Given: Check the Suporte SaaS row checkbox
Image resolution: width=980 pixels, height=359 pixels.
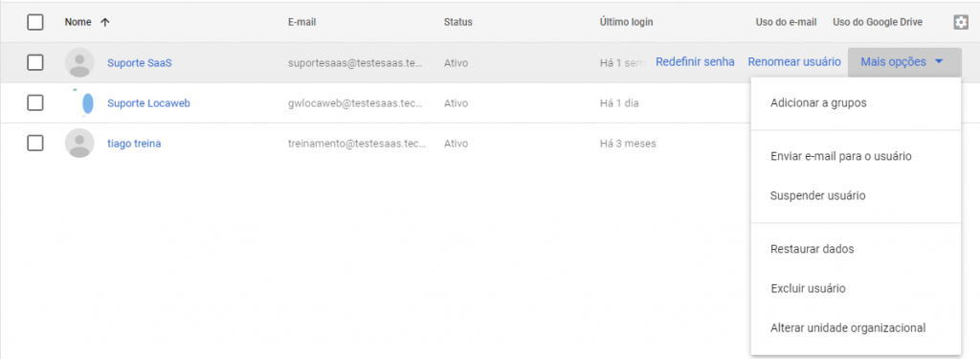Looking at the screenshot, I should point(35,62).
